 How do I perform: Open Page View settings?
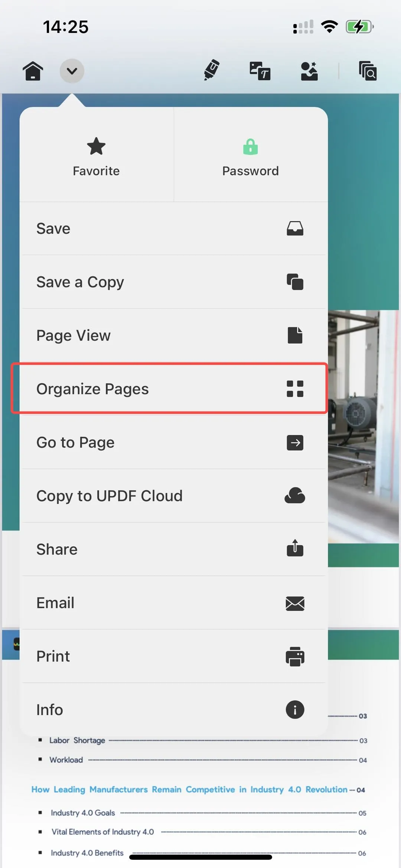(174, 335)
